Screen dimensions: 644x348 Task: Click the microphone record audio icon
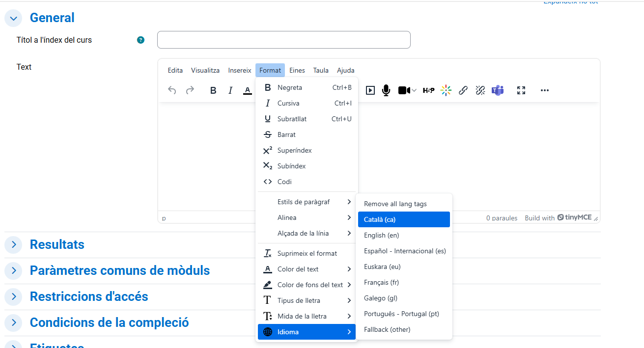(x=386, y=90)
